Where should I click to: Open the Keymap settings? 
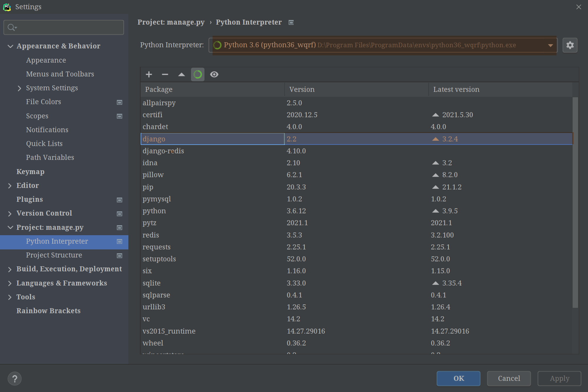click(30, 172)
